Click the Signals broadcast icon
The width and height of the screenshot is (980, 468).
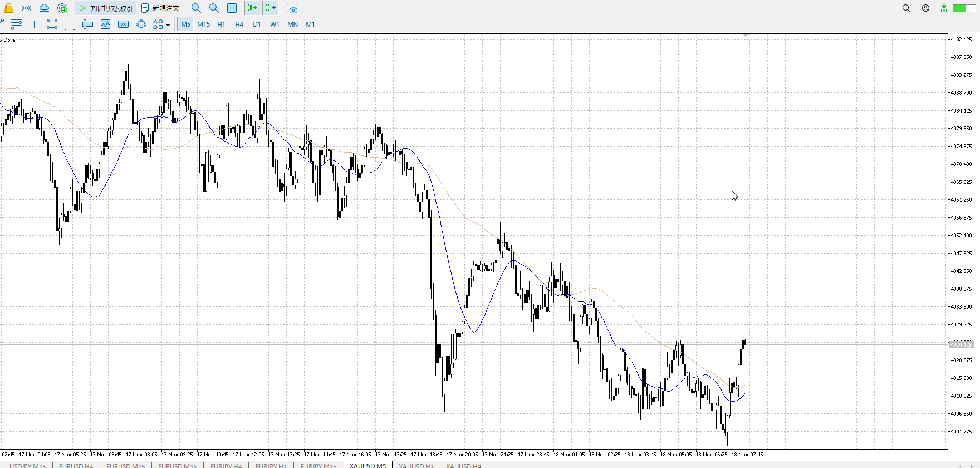coord(26,8)
